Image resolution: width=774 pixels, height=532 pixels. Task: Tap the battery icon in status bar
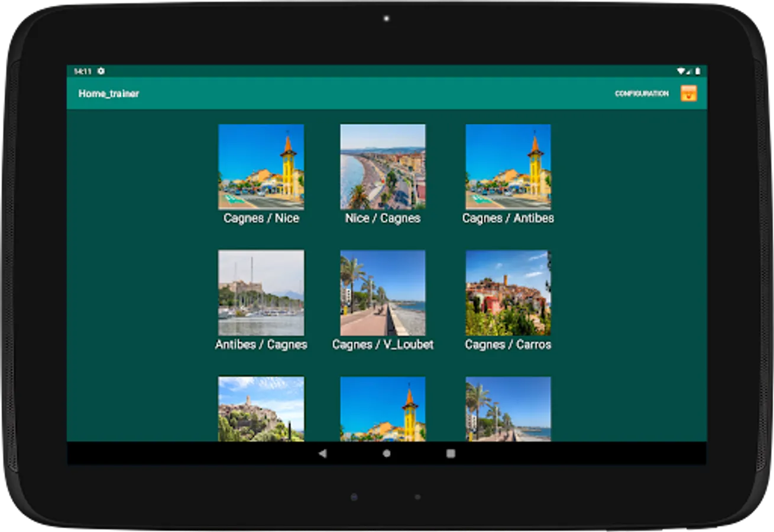pyautogui.click(x=698, y=71)
